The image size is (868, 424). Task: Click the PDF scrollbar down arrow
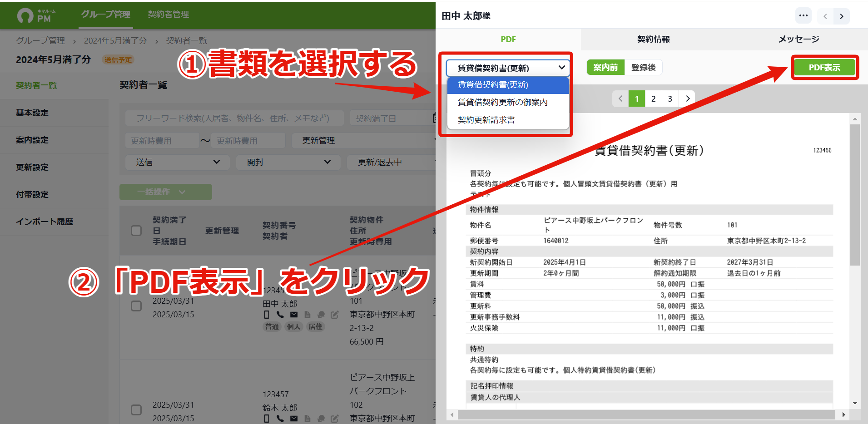[x=855, y=403]
